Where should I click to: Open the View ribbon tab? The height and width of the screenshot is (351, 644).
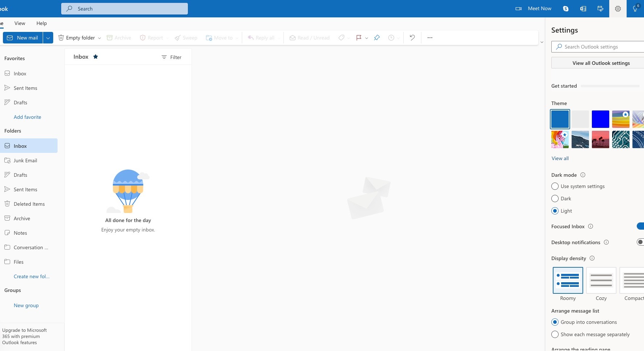pos(20,23)
